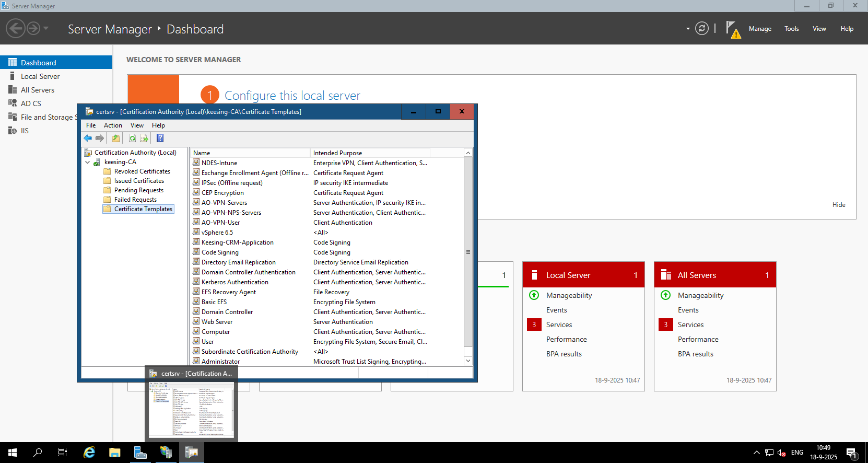
Task: Click the Refresh icon in certsrv toolbar
Action: [132, 138]
